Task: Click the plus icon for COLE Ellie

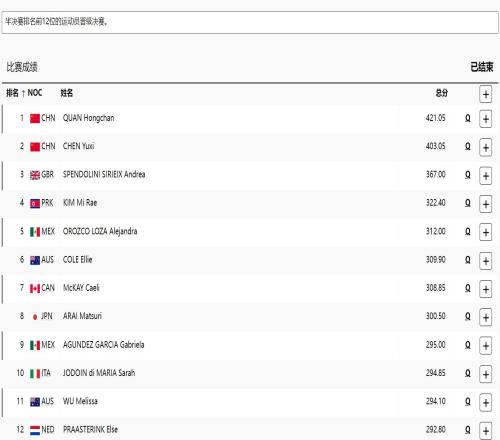Action: point(486,261)
